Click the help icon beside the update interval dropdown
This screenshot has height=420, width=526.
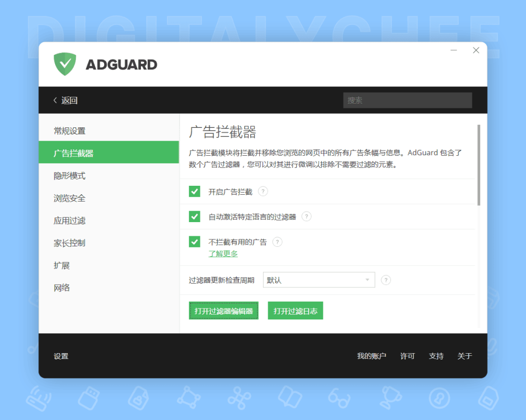pyautogui.click(x=386, y=280)
